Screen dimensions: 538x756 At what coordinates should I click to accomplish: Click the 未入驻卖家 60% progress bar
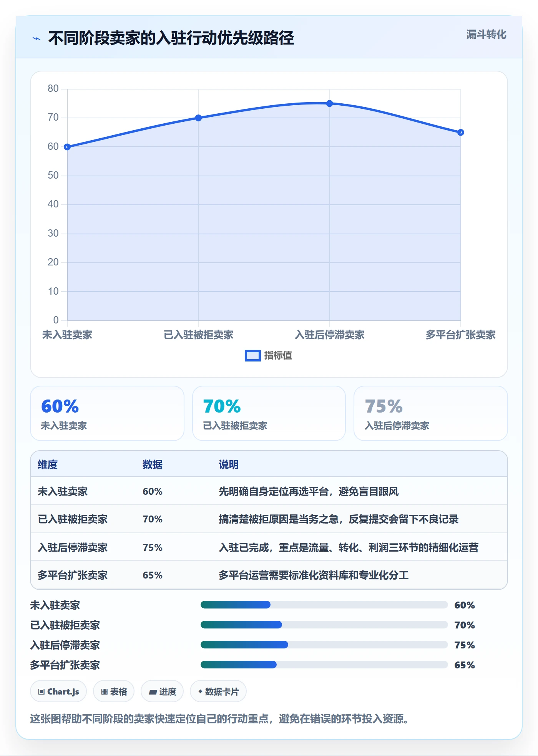click(x=324, y=605)
